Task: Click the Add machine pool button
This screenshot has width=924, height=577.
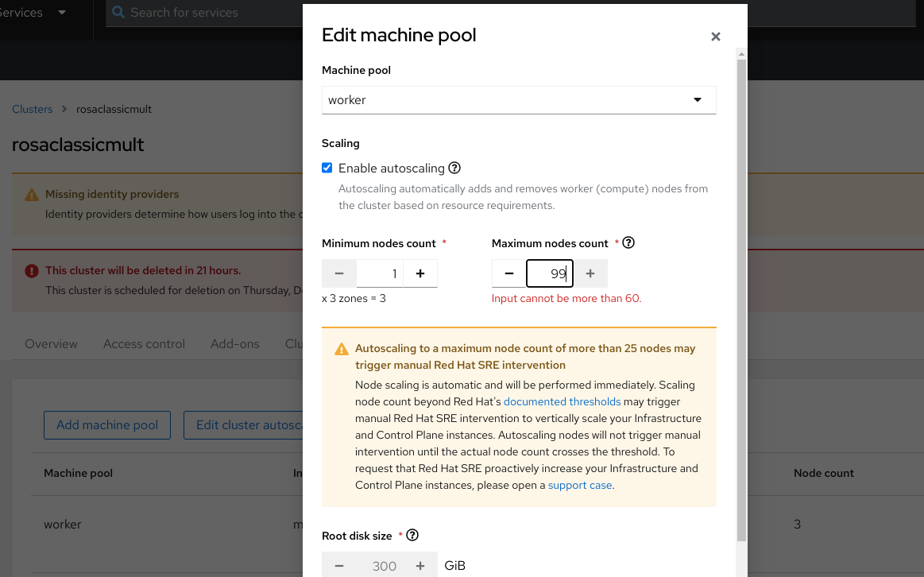Action: [x=107, y=425]
